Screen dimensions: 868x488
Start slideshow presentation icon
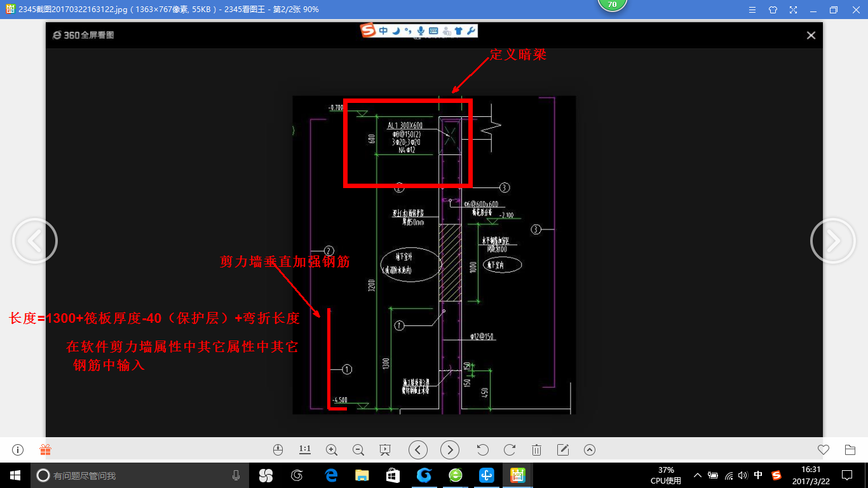[x=384, y=450]
